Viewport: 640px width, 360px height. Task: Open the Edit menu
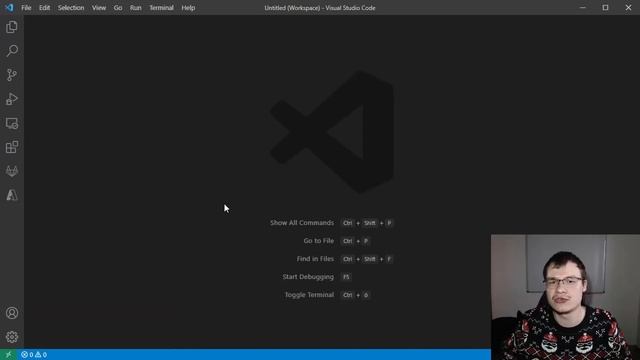[x=44, y=8]
